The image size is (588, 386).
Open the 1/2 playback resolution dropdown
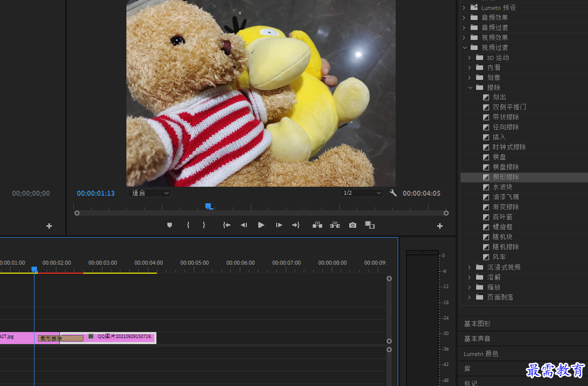pyautogui.click(x=362, y=193)
